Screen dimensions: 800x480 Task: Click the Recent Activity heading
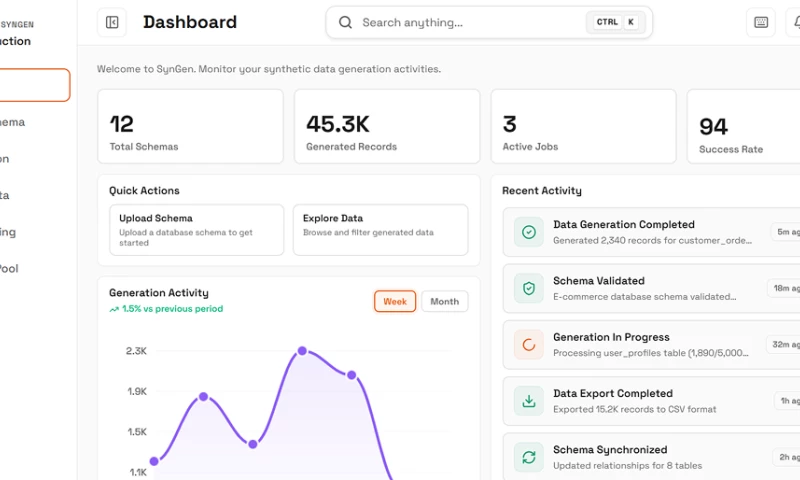pyautogui.click(x=542, y=191)
